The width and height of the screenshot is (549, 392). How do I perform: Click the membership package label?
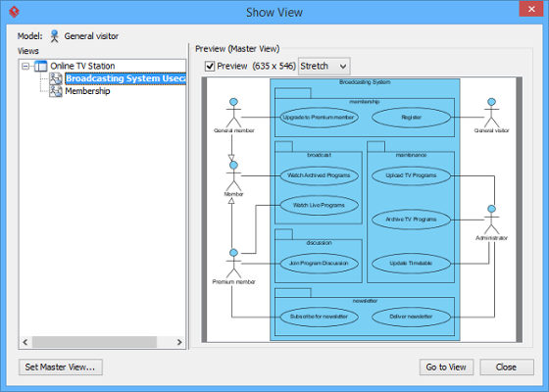(x=365, y=102)
